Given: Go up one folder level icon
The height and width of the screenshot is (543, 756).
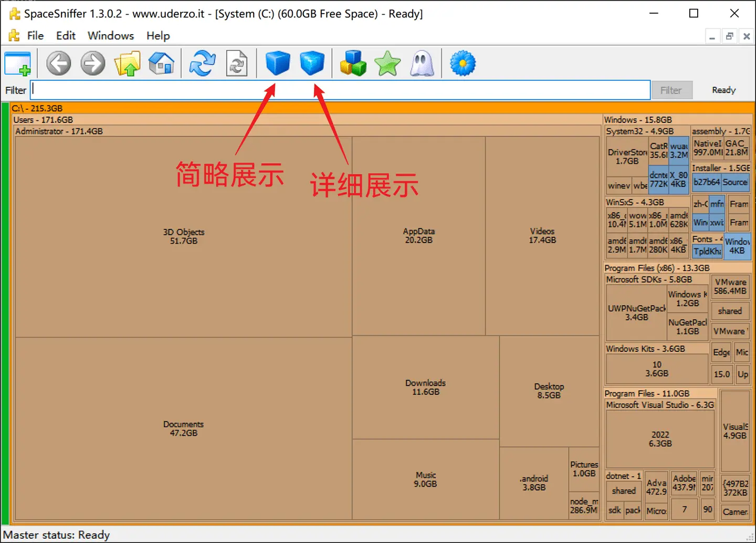Looking at the screenshot, I should click(128, 64).
